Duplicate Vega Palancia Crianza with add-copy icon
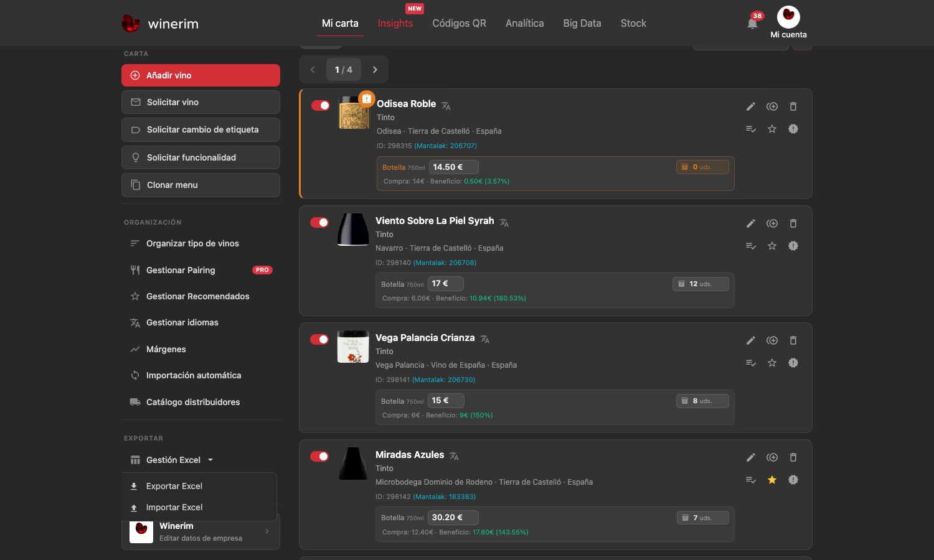934x560 pixels. (x=772, y=340)
